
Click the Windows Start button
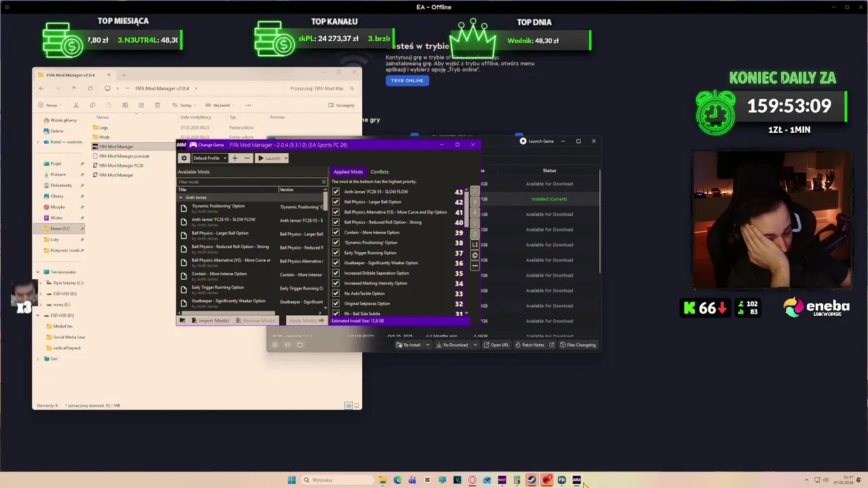(x=292, y=480)
